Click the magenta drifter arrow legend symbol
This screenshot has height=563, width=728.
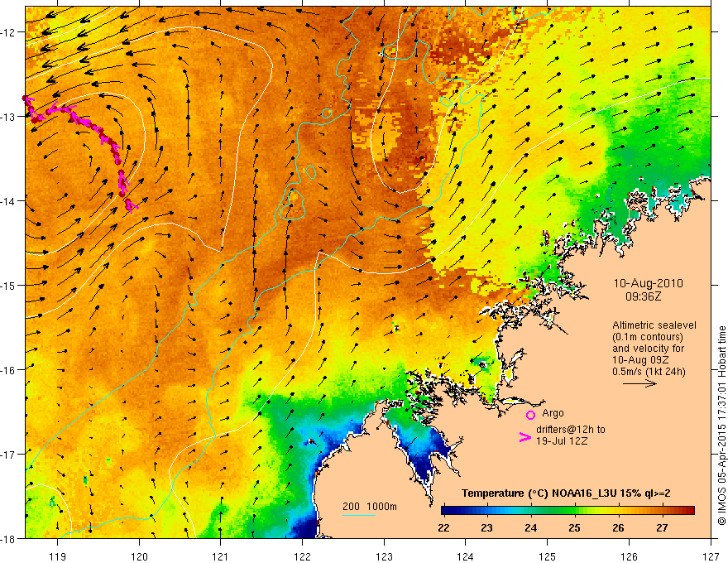tap(524, 437)
